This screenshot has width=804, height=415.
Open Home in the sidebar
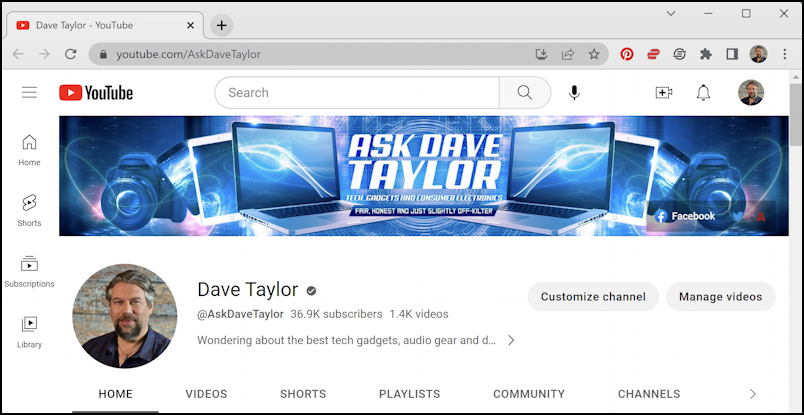point(29,150)
